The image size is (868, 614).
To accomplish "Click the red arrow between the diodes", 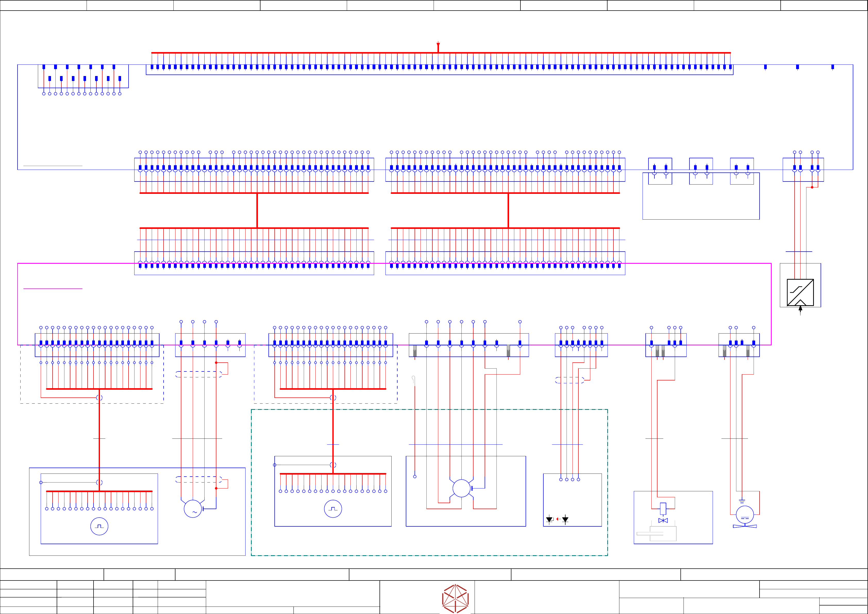I will (x=558, y=519).
